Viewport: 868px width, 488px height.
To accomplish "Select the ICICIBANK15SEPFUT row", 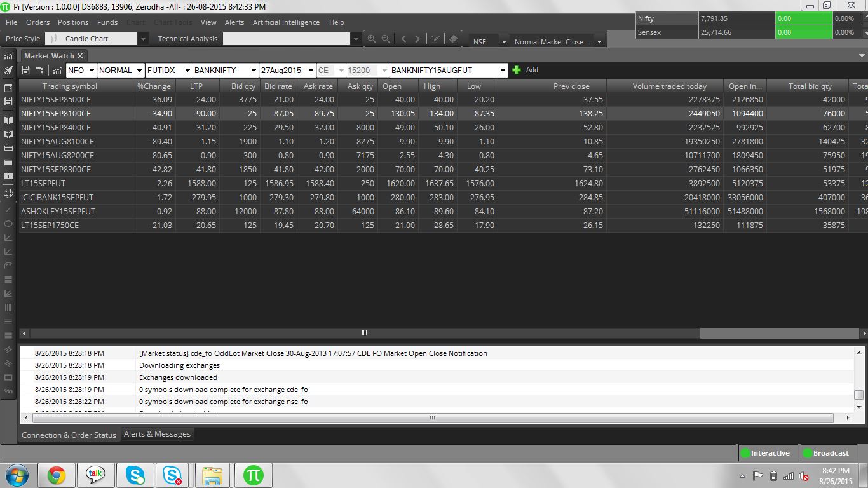I will tap(442, 198).
